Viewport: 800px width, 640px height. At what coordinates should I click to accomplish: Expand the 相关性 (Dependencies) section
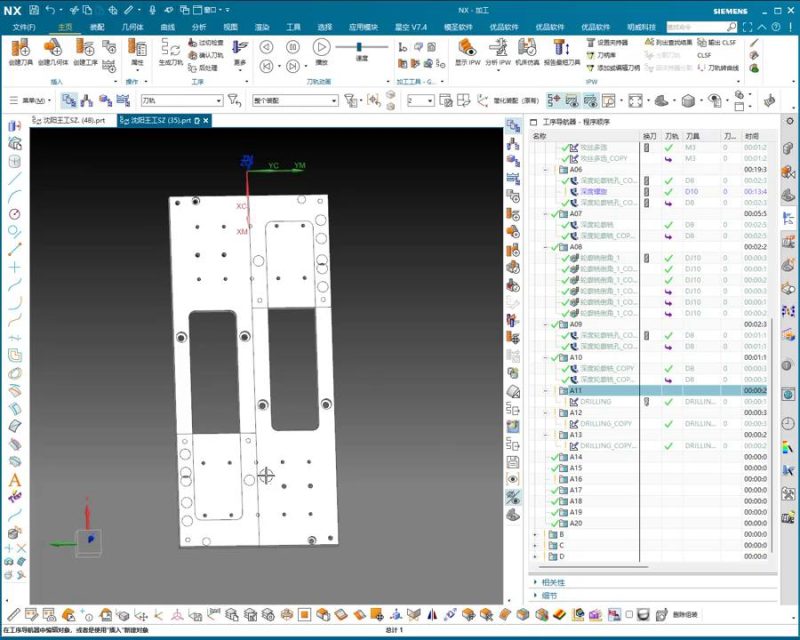[536, 582]
